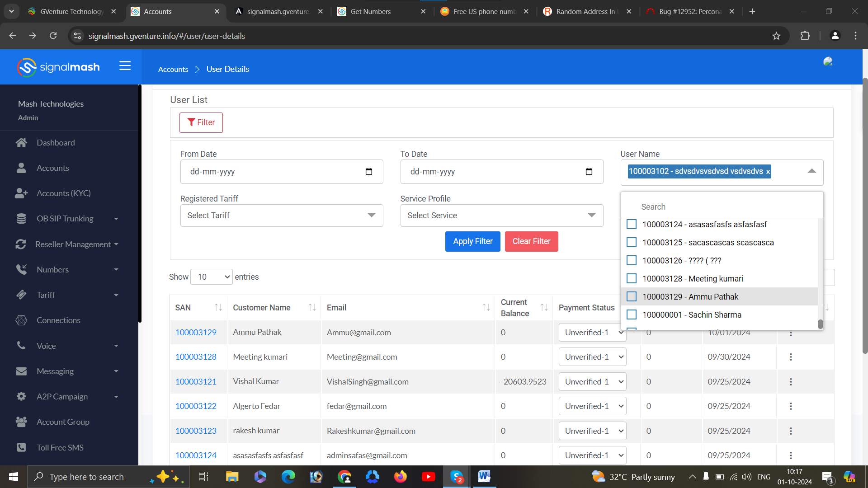The image size is (868, 488).
Task: Check the 100003129 - Ammu Pathak checkbox
Action: coord(632,297)
